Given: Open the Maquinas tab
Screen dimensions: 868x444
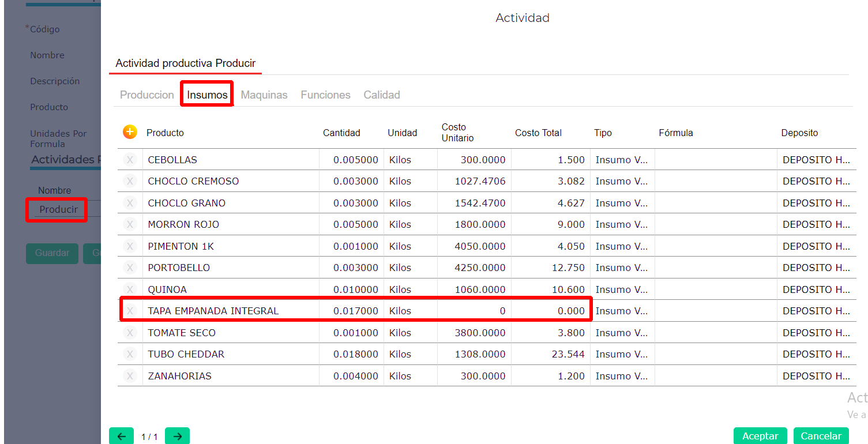Looking at the screenshot, I should coord(264,95).
